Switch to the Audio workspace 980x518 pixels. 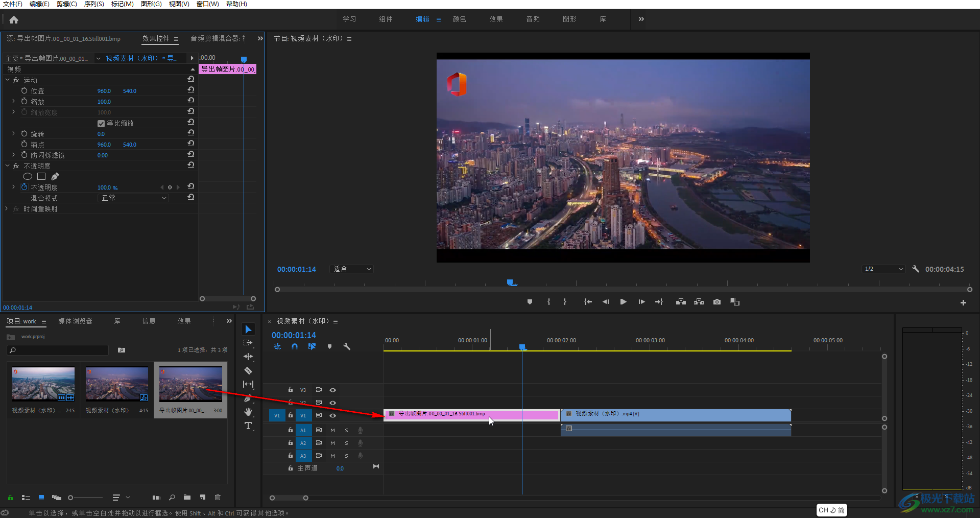point(533,19)
